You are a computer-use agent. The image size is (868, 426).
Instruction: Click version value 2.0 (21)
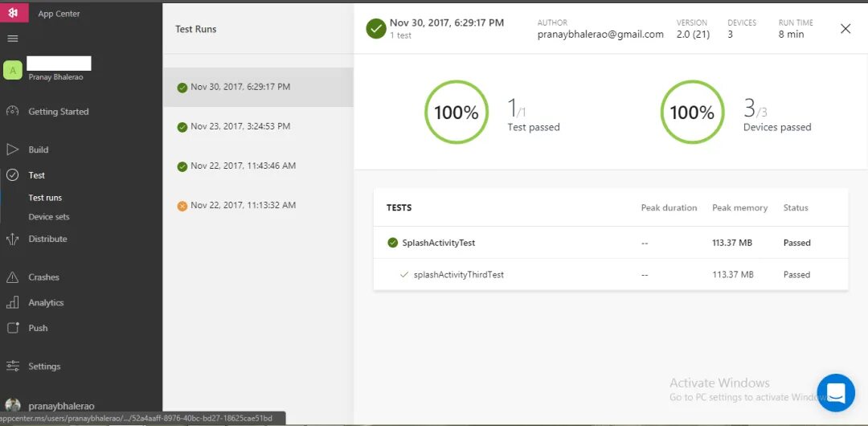tap(693, 35)
